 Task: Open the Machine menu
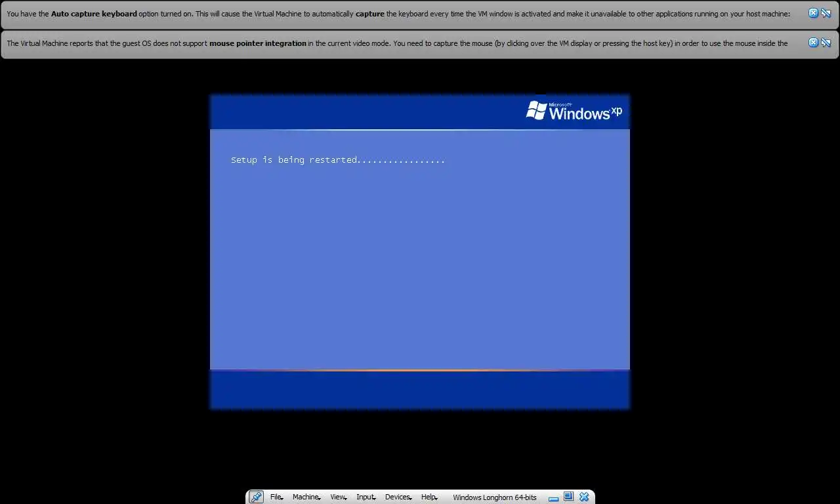click(x=306, y=497)
